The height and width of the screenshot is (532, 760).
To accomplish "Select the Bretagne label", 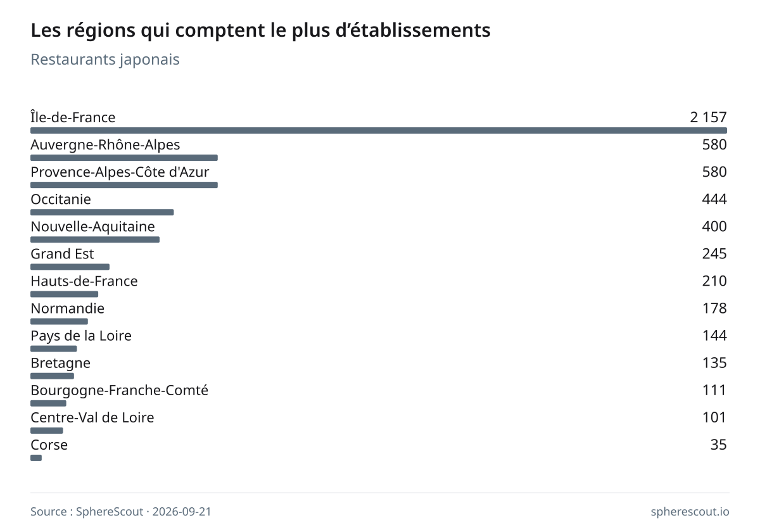I will coord(60,363).
